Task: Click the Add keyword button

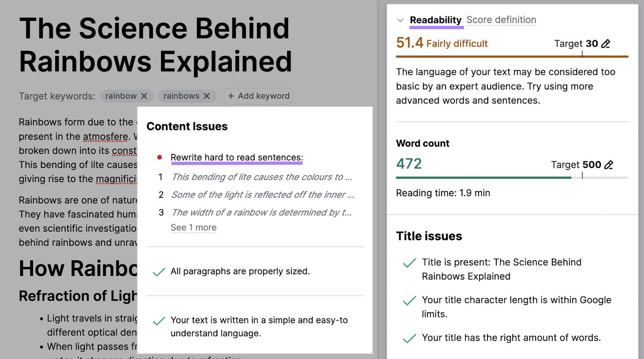Action: click(258, 96)
